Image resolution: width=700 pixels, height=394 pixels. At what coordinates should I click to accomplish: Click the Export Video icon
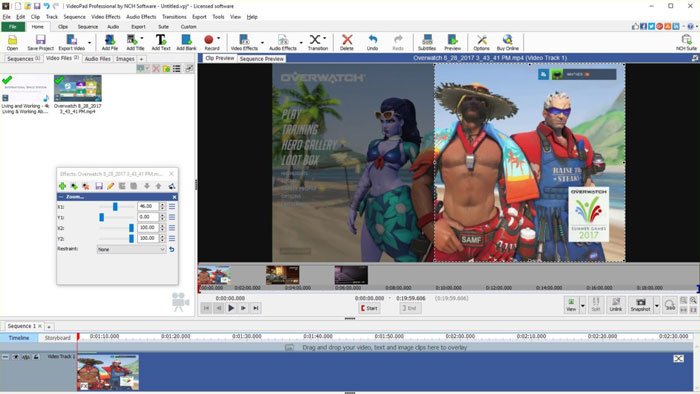tap(71, 42)
